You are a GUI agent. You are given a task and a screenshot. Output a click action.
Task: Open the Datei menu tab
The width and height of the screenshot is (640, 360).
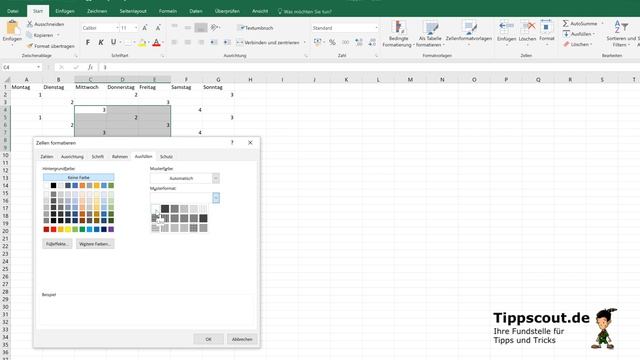point(13,11)
